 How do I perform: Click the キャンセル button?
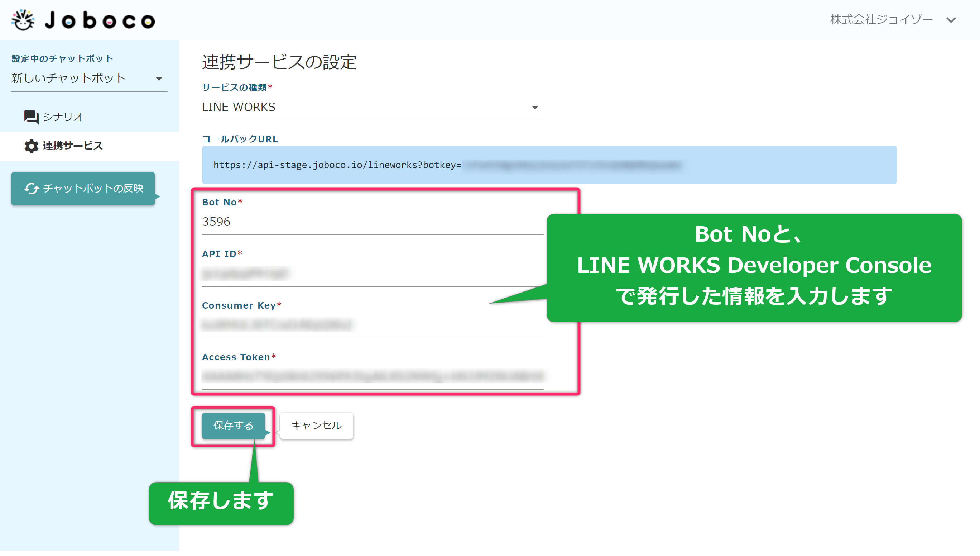click(x=316, y=426)
